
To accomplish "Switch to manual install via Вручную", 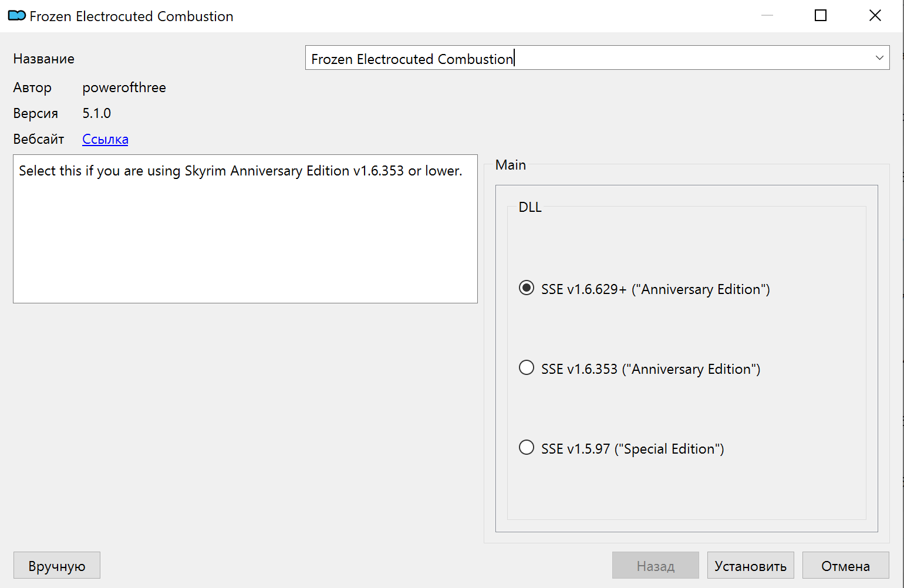I will click(x=57, y=566).
